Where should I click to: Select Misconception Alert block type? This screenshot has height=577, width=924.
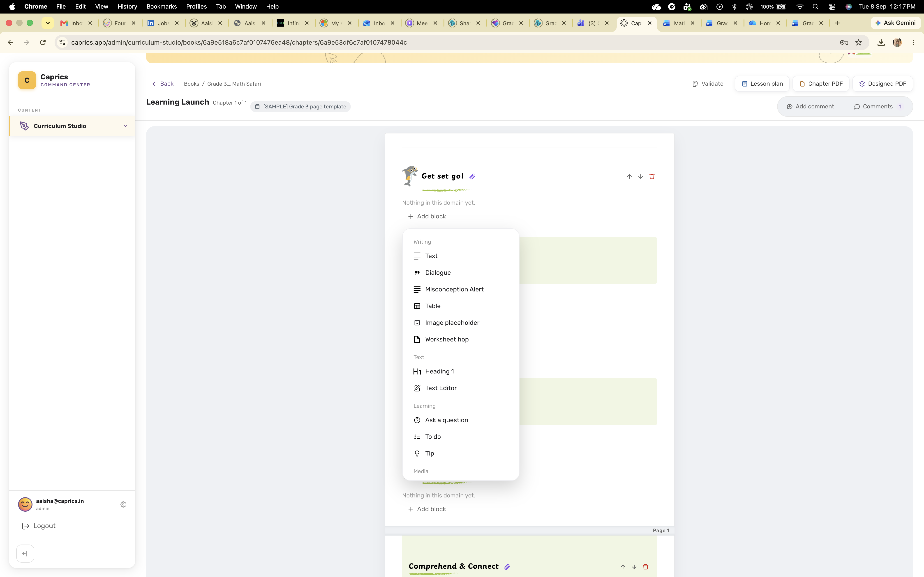tap(454, 289)
